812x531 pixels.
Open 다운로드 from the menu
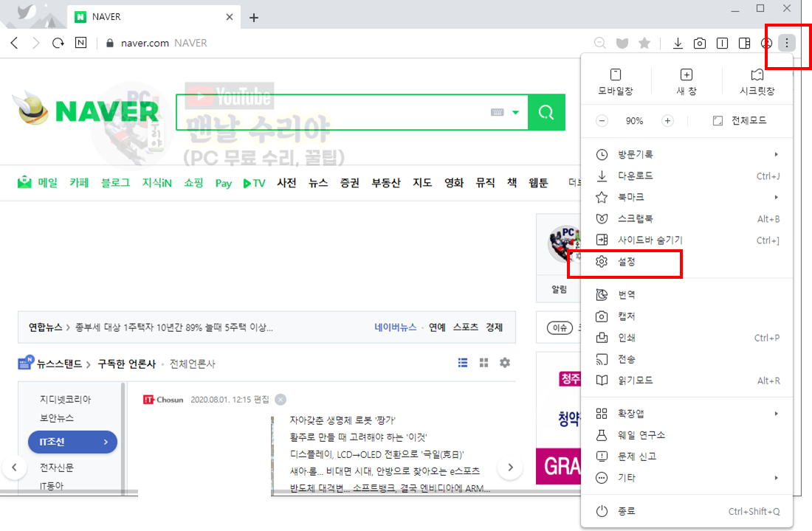pos(687,176)
